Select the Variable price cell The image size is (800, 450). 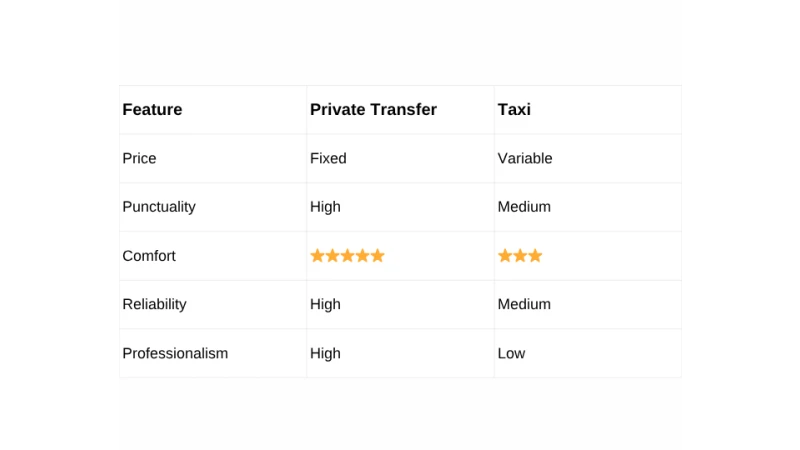tap(525, 158)
